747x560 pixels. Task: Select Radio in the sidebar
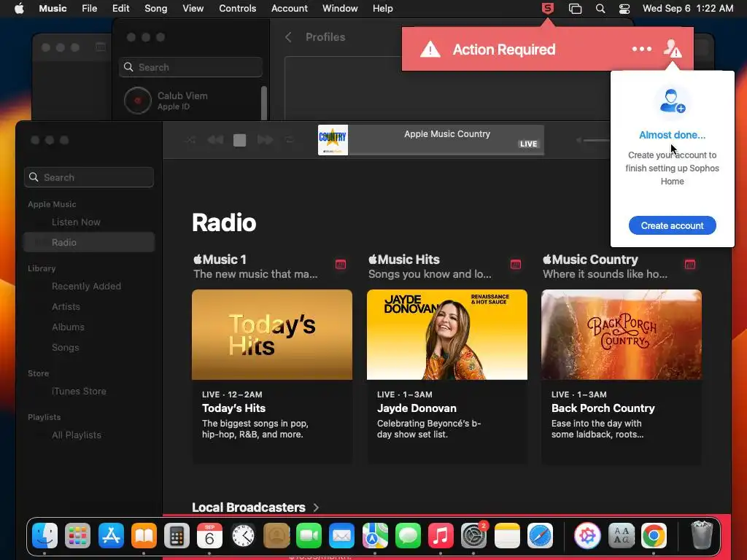point(88,242)
